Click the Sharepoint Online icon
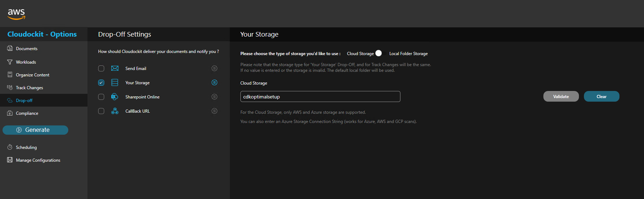644x199 pixels. 115,97
